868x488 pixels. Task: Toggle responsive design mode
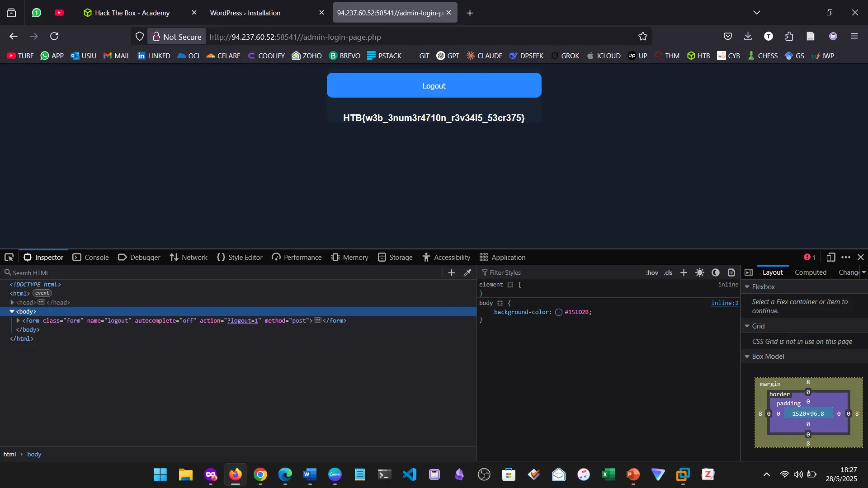point(830,257)
